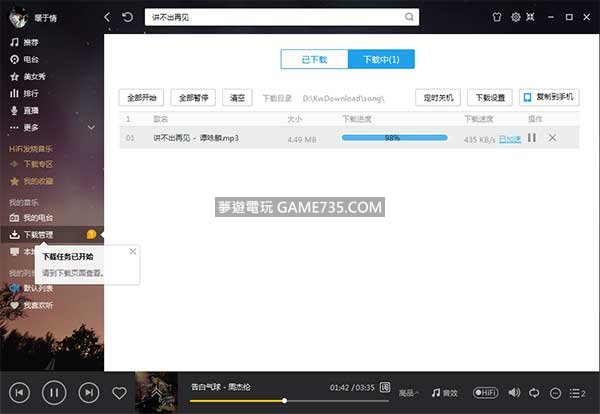Favorite the current song with heart icon
The image size is (600, 414).
tap(119, 393)
